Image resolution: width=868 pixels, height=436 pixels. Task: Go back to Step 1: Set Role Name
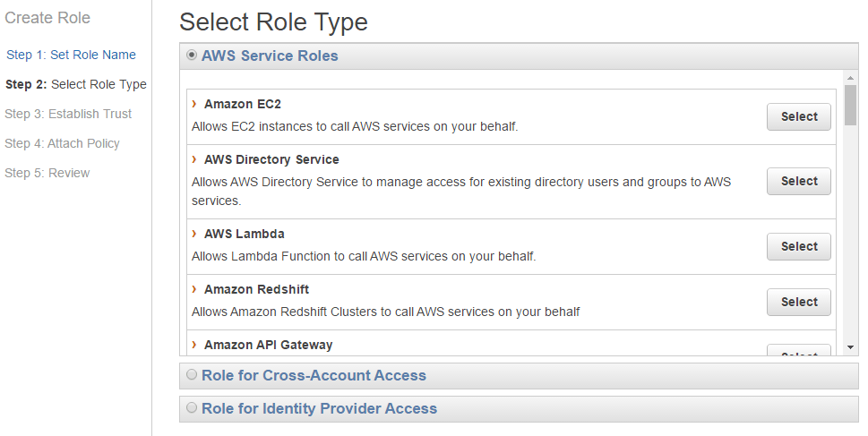[x=71, y=55]
